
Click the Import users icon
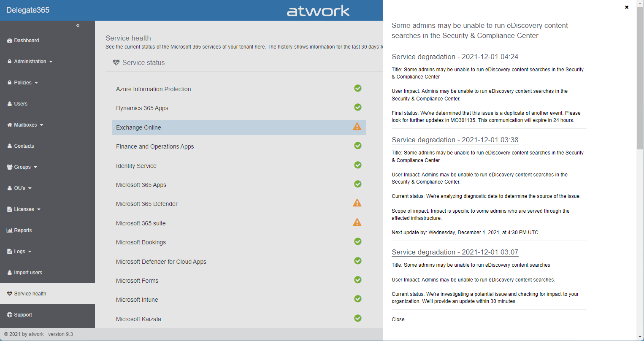pos(10,273)
